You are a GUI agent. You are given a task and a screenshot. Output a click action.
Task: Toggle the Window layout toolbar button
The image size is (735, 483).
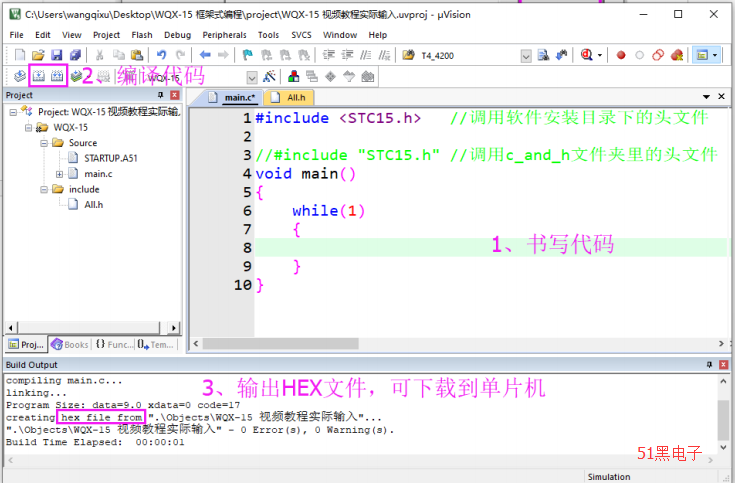(702, 55)
